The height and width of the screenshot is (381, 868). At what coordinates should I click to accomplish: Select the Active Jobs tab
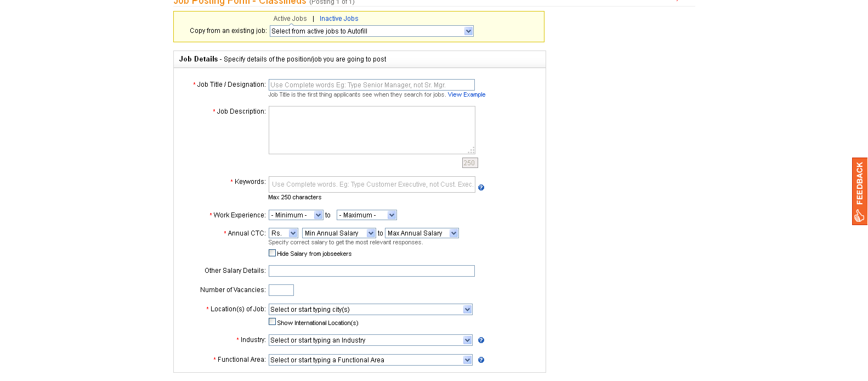pyautogui.click(x=290, y=19)
